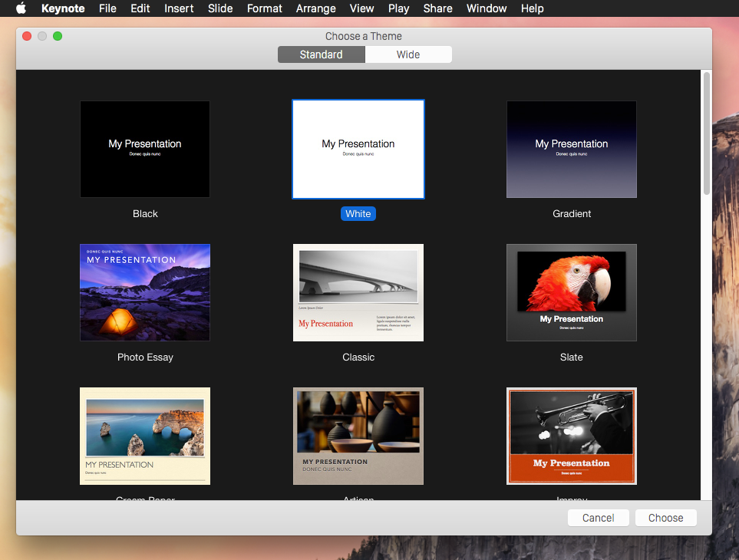This screenshot has width=739, height=560.
Task: Open the File menu
Action: point(107,8)
